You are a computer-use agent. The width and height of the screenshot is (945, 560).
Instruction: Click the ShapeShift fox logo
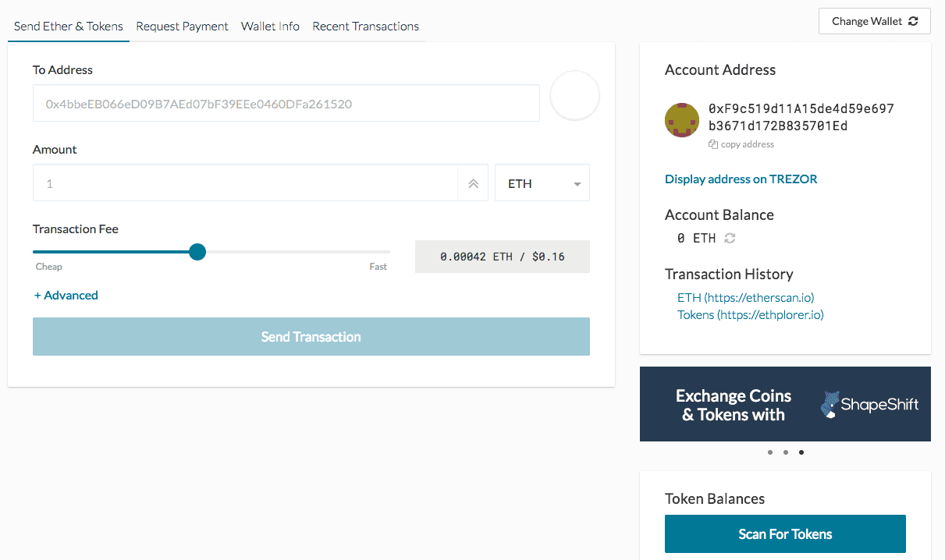(x=830, y=404)
